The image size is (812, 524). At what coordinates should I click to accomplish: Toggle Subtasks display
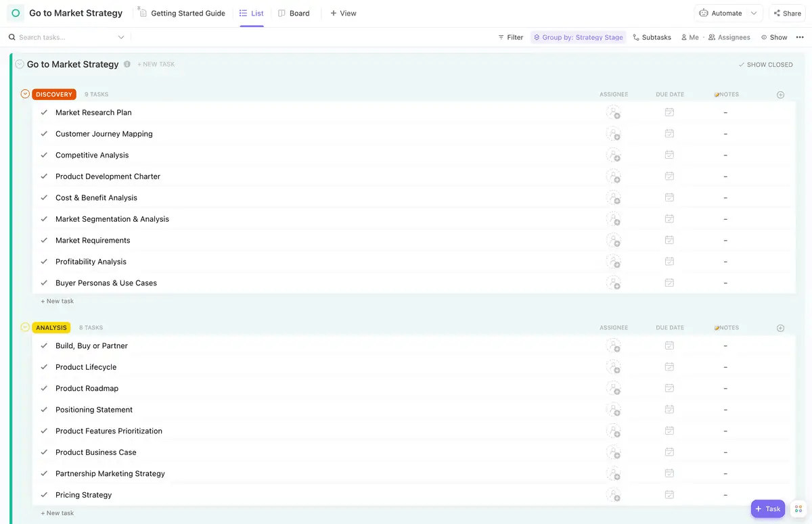652,37
